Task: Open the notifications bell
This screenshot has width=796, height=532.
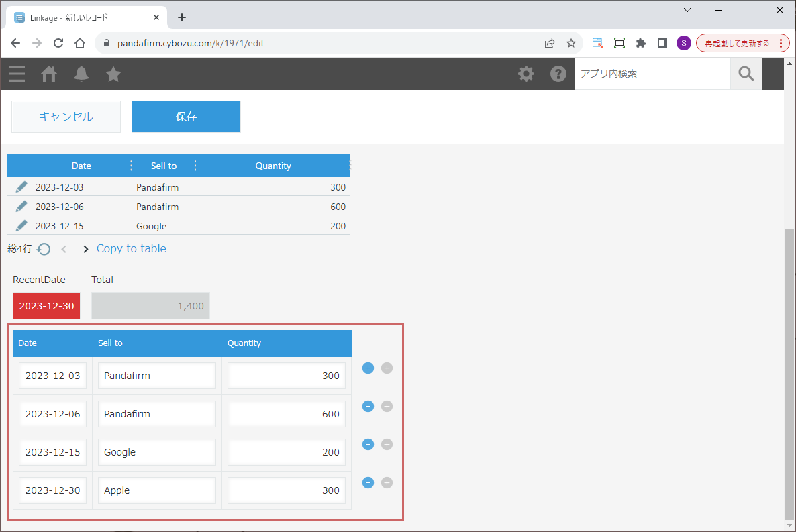Action: (81, 74)
